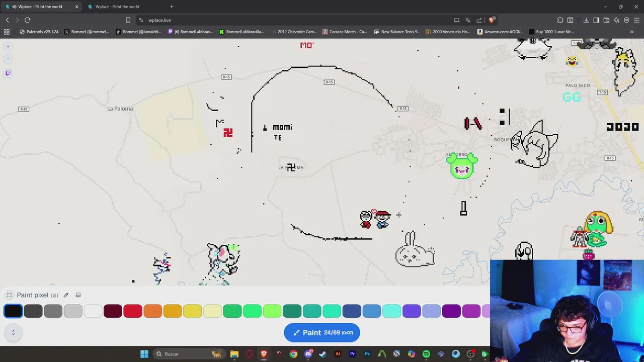The height and width of the screenshot is (362, 644).
Task: Select the black color swatch
Action: click(x=13, y=311)
